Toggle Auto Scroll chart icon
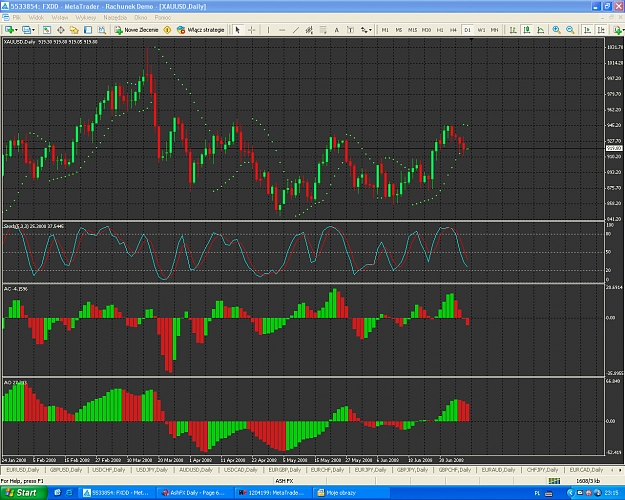Screen dimensions: 625x500 click(x=588, y=30)
